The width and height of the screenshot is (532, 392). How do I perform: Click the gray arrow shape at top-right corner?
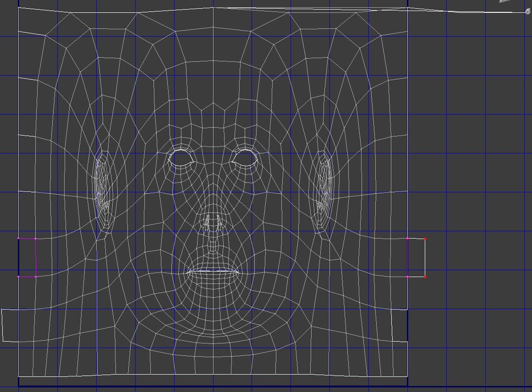tap(505, 1)
